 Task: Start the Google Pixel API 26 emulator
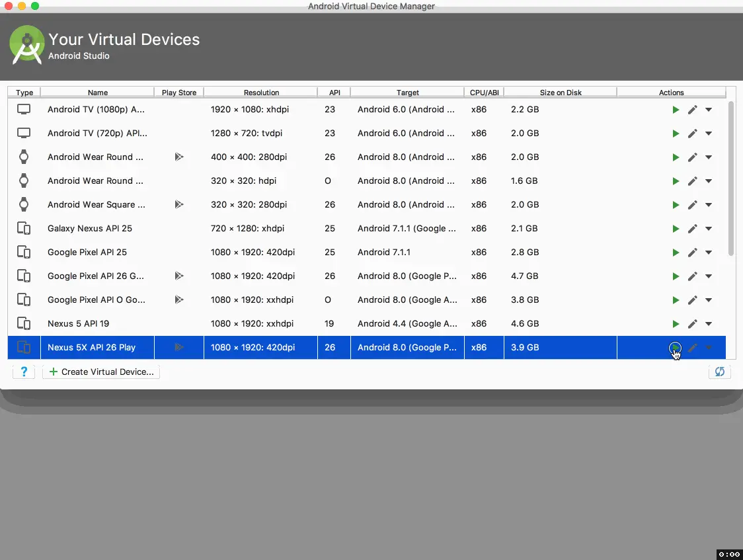point(676,276)
